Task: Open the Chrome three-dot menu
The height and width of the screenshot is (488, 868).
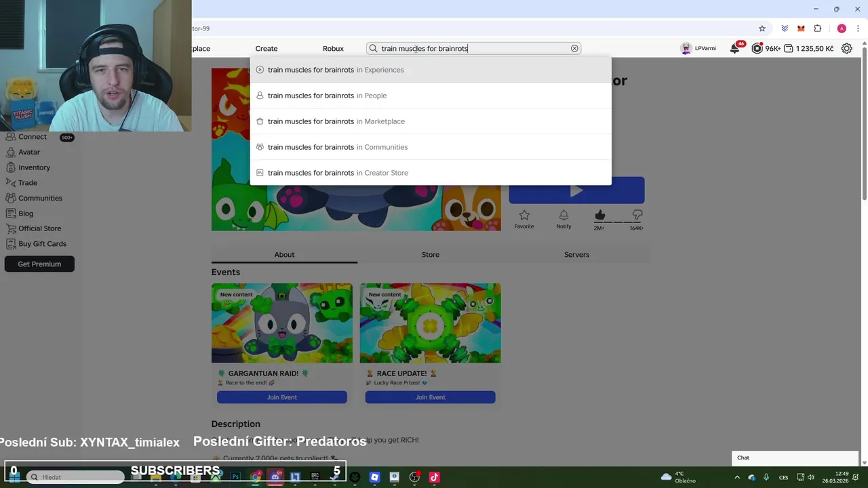Action: click(858, 28)
